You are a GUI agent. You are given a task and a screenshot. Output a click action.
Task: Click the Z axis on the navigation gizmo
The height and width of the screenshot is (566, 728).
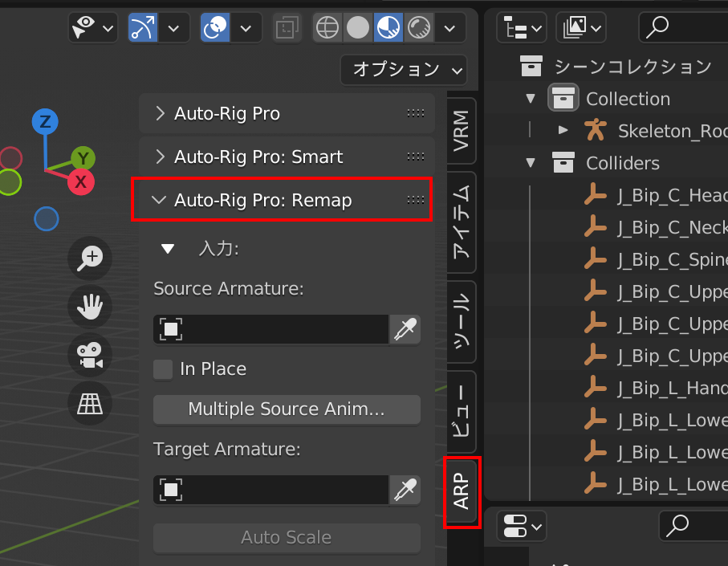click(45, 122)
